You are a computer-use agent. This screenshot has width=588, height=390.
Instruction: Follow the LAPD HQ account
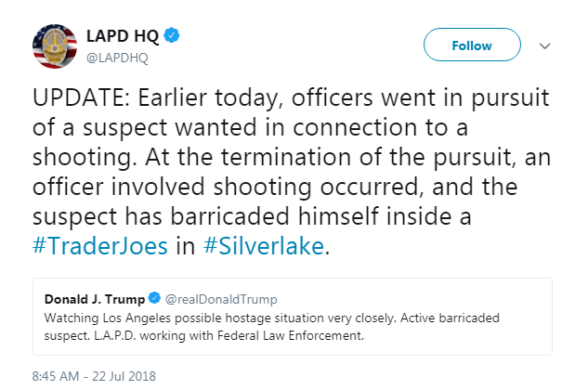pos(471,45)
